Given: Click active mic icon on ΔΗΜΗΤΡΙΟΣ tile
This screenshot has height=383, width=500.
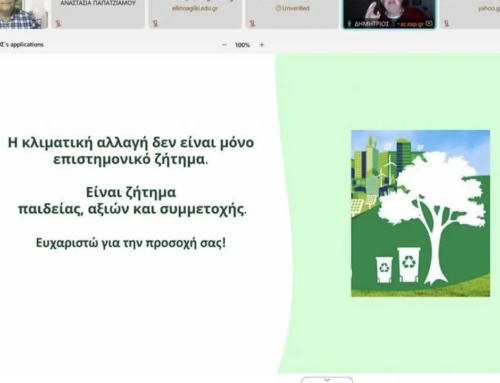Looking at the screenshot, I should (349, 24).
